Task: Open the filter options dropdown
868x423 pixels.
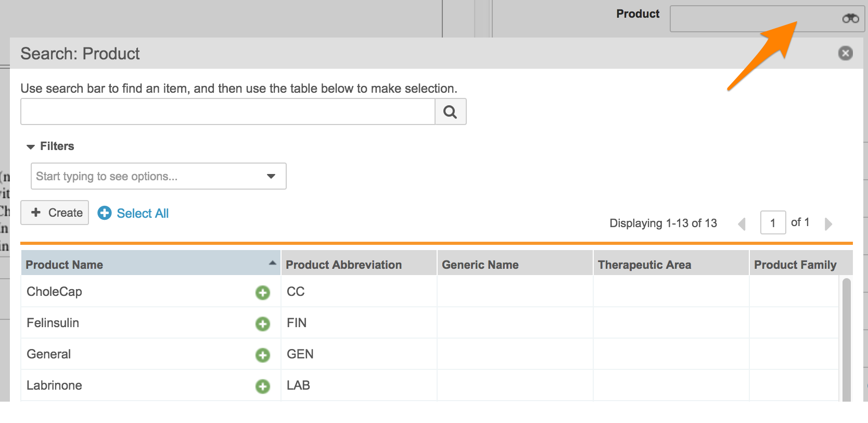Action: pyautogui.click(x=271, y=176)
